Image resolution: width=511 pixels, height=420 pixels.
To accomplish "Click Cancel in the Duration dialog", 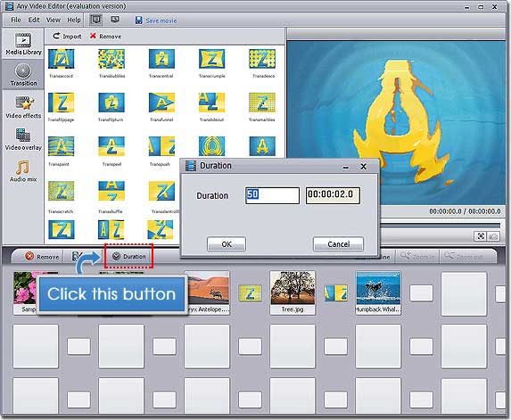I will pyautogui.click(x=338, y=244).
